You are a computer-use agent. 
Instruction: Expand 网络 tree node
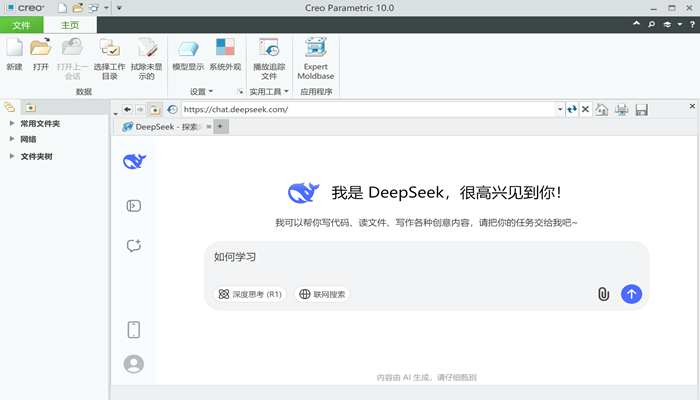click(x=12, y=139)
